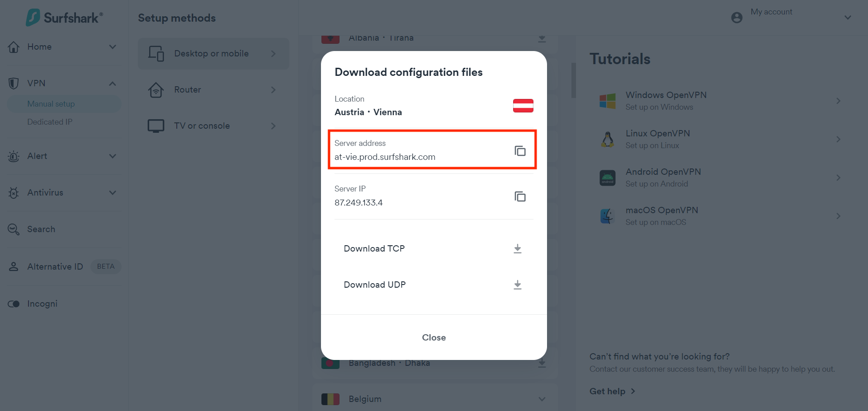The height and width of the screenshot is (411, 868).
Task: Select Manual setup in the sidebar
Action: [x=51, y=104]
